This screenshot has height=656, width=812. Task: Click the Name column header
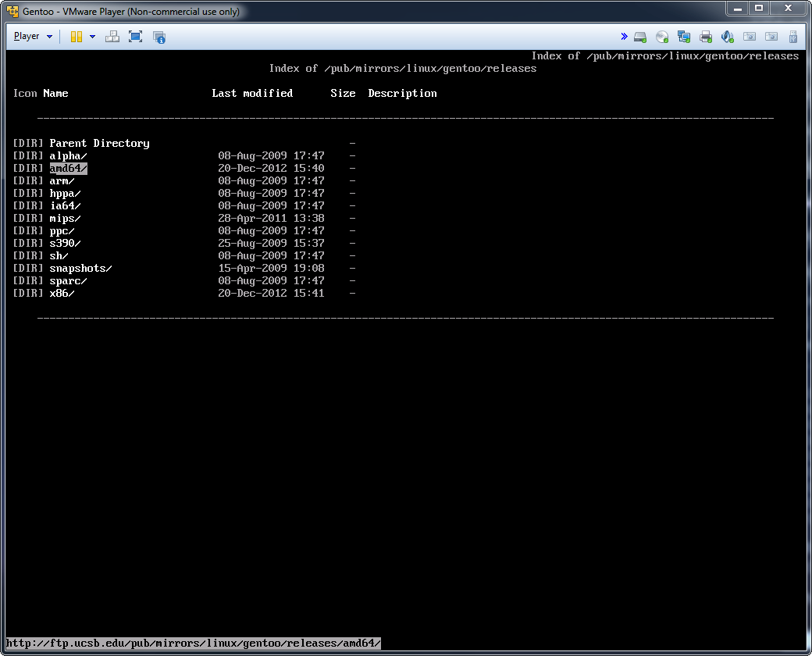click(56, 93)
